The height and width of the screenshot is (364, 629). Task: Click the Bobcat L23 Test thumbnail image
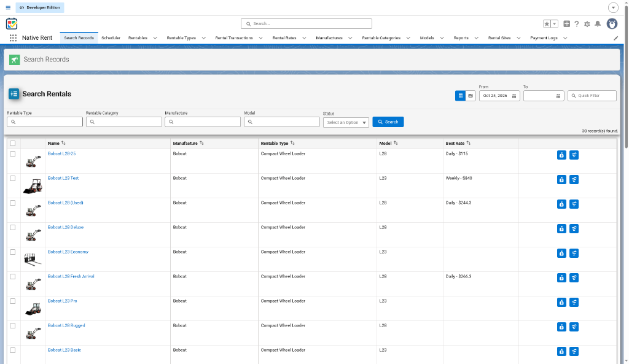pyautogui.click(x=33, y=186)
